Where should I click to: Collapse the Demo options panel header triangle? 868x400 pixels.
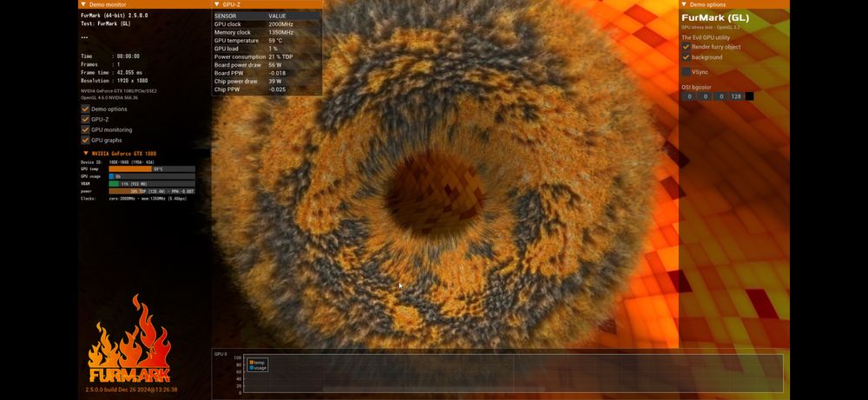click(x=684, y=4)
